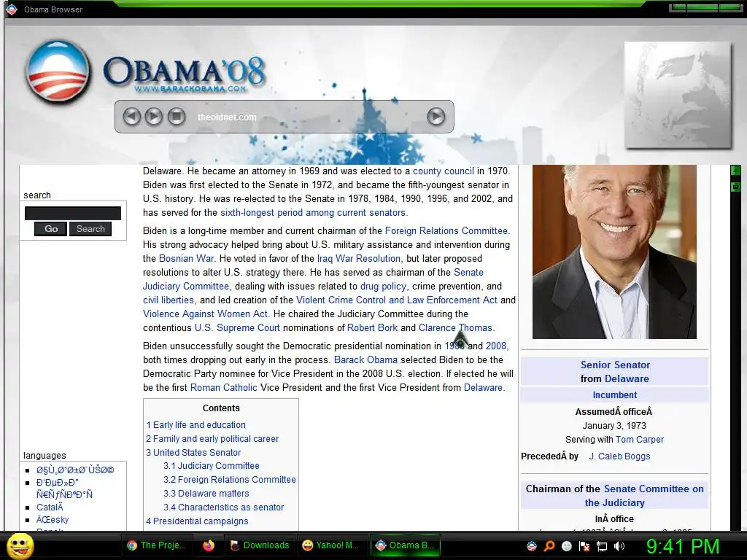This screenshot has height=560, width=747.
Task: Open the ÄŒesky language link
Action: (x=53, y=519)
